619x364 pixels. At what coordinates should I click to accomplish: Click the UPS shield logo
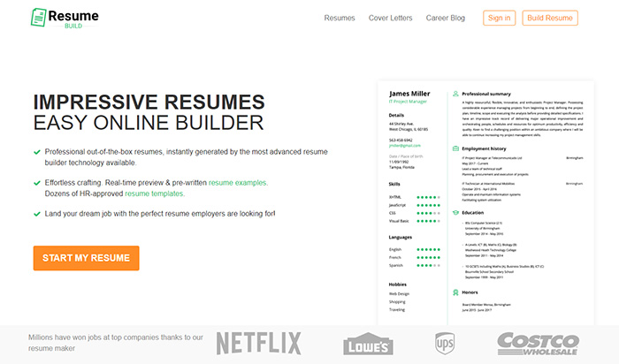click(444, 343)
